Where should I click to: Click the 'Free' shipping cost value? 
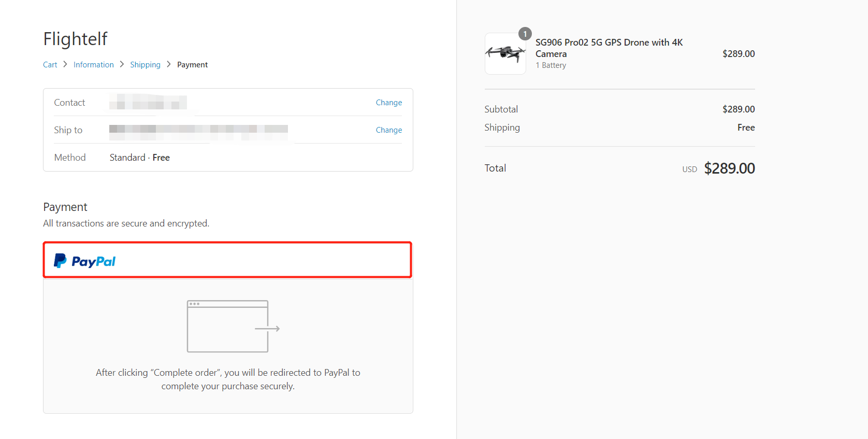pyautogui.click(x=746, y=128)
